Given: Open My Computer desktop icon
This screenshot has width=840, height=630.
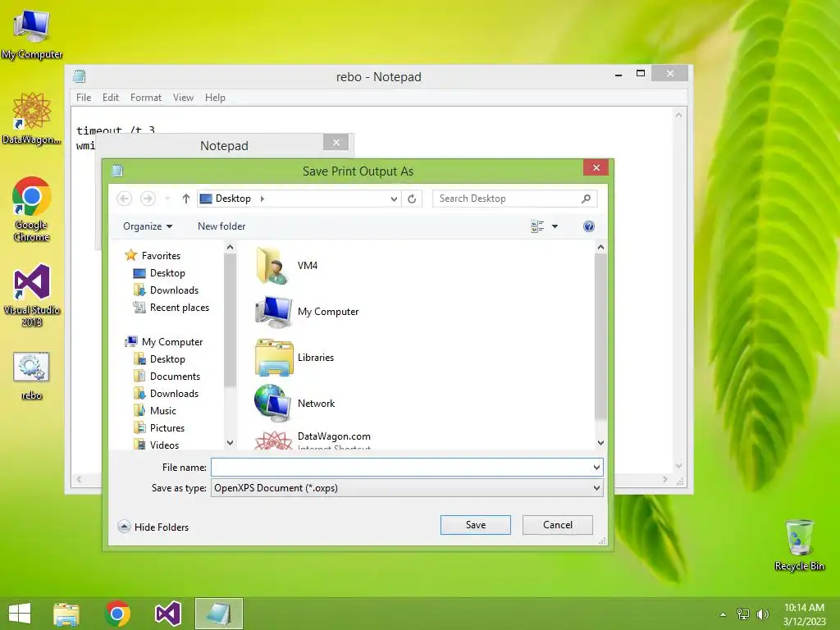Looking at the screenshot, I should coord(32,34).
